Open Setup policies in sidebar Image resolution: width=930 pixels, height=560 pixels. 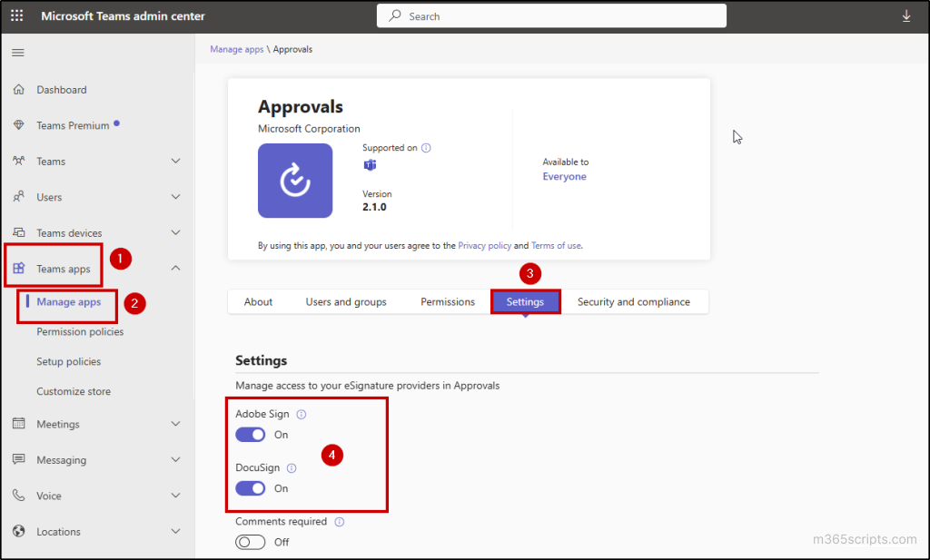[x=69, y=361]
